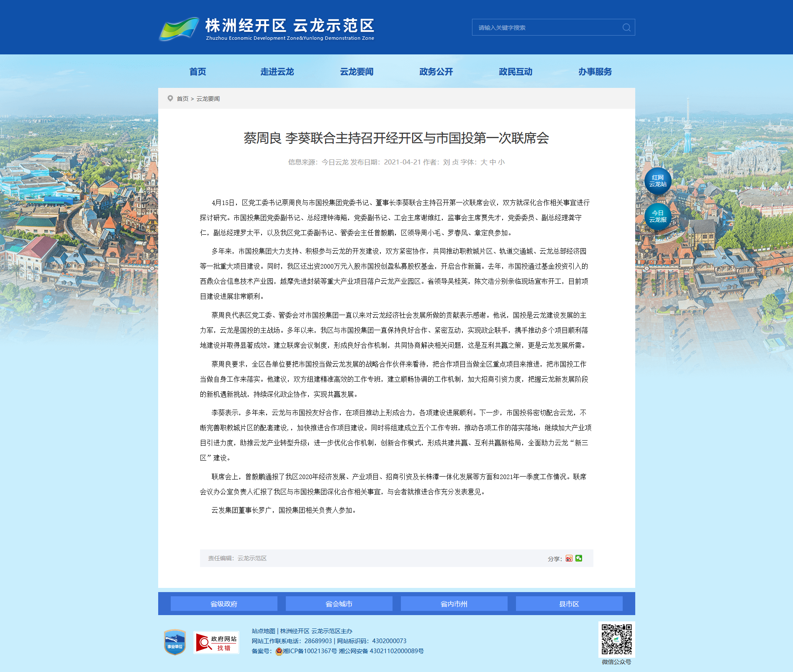Click the keyword search input field
Image resolution: width=793 pixels, height=672 pixels.
pos(546,28)
